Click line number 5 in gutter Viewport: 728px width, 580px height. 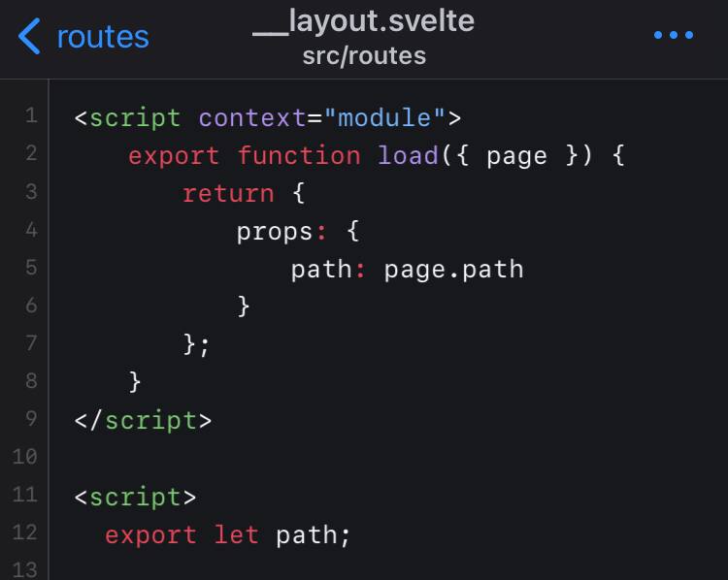tap(31, 268)
